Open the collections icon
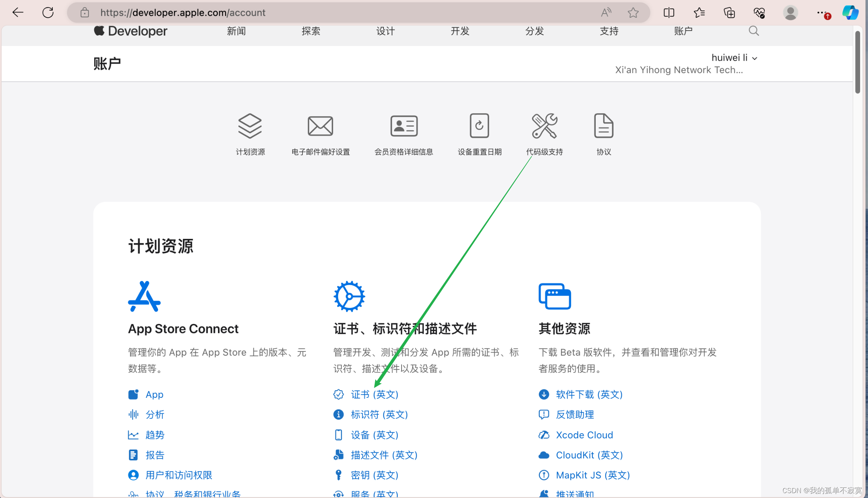Screen dimensions: 868x498 coord(729,12)
